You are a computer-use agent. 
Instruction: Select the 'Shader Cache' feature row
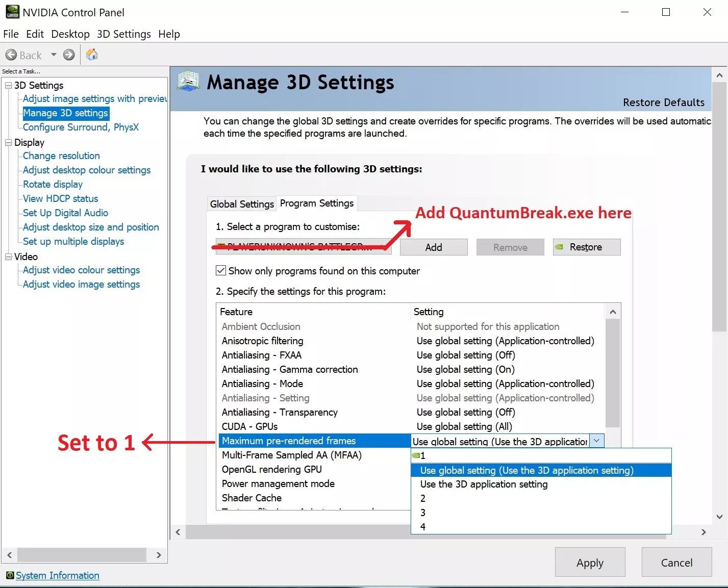tap(314, 498)
